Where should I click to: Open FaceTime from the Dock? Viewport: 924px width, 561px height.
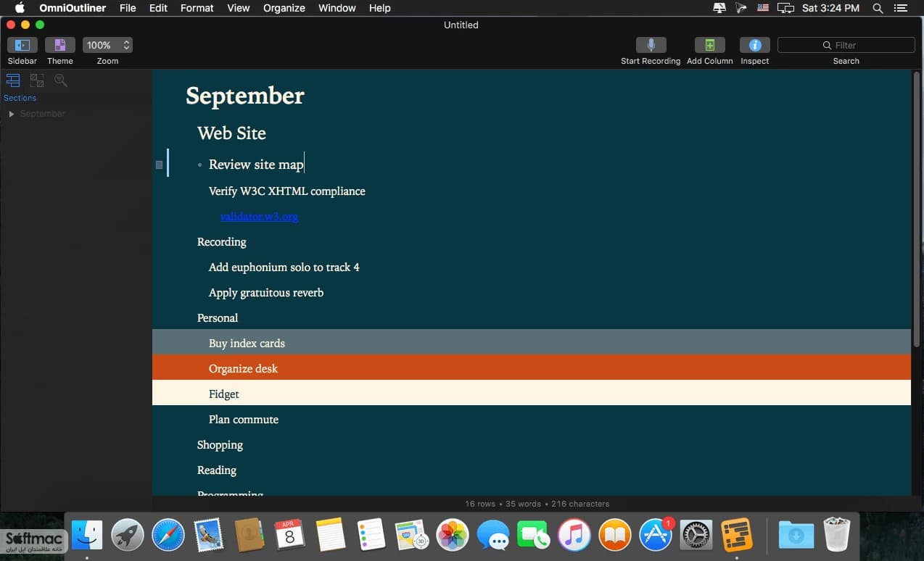tap(534, 536)
